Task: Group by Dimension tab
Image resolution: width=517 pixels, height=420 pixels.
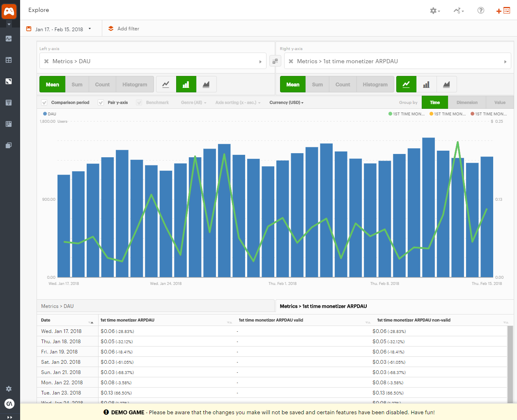Action: pyautogui.click(x=467, y=103)
